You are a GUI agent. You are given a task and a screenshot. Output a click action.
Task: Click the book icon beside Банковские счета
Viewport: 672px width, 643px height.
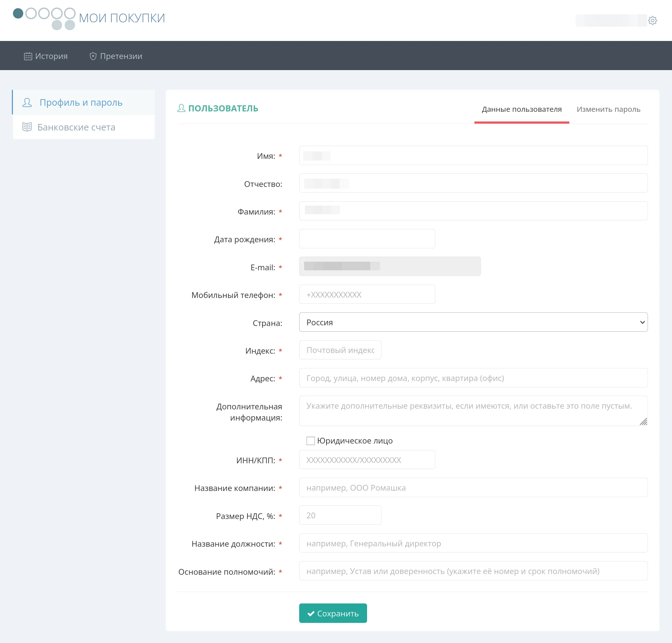(27, 127)
